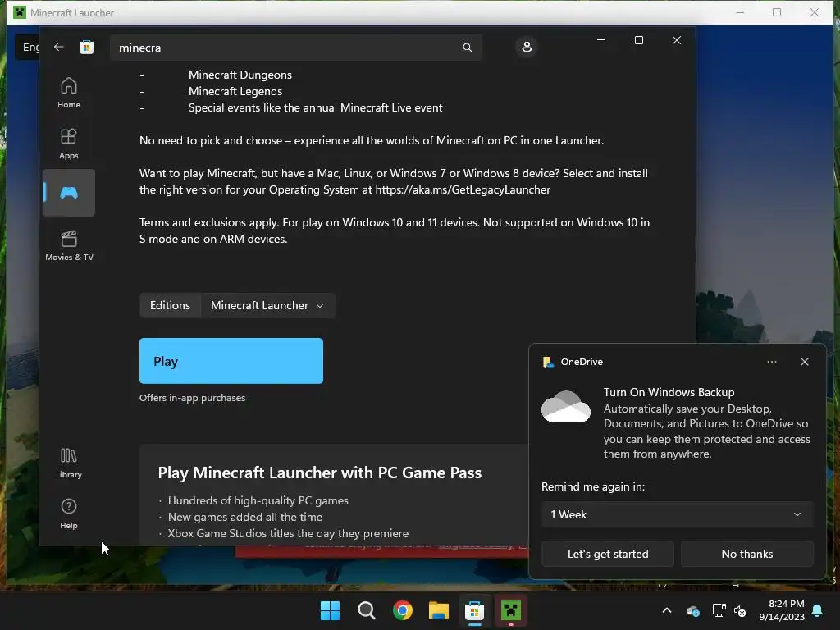Expand the '1 Week' reminder dropdown
Viewport: 840px width, 630px height.
coord(677,514)
